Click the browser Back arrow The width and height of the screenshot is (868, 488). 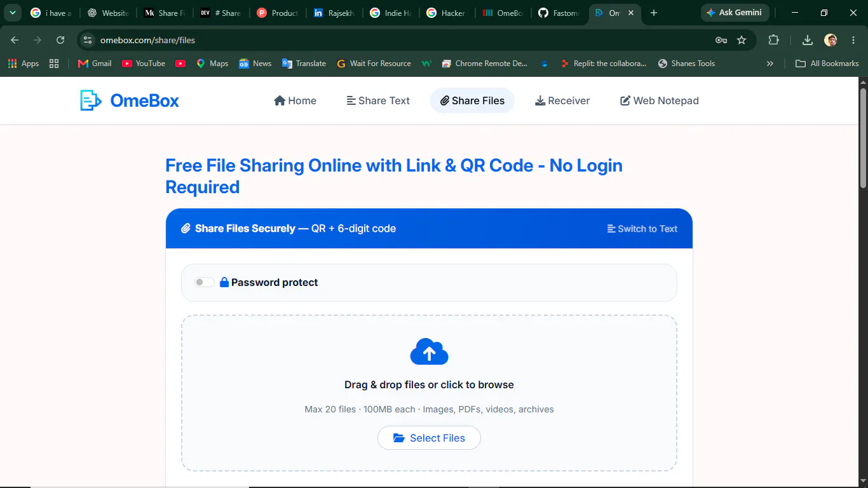point(15,40)
